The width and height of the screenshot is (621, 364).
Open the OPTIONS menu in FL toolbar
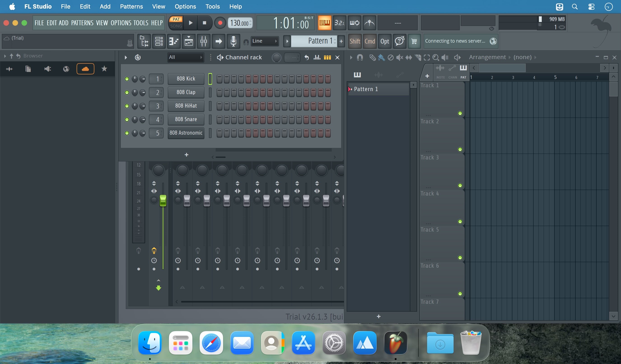coord(121,23)
